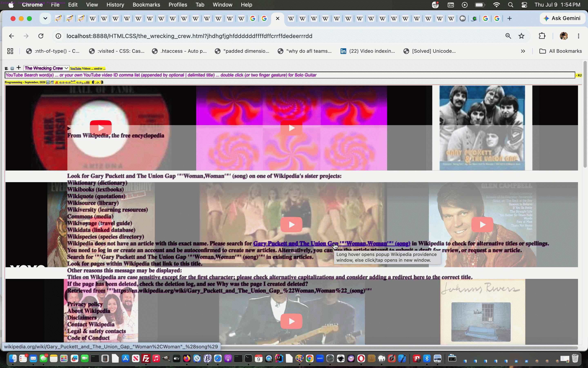The height and width of the screenshot is (368, 588).
Task: Open the ':visited - CSS: Cas...' bookmark
Action: tap(117, 51)
